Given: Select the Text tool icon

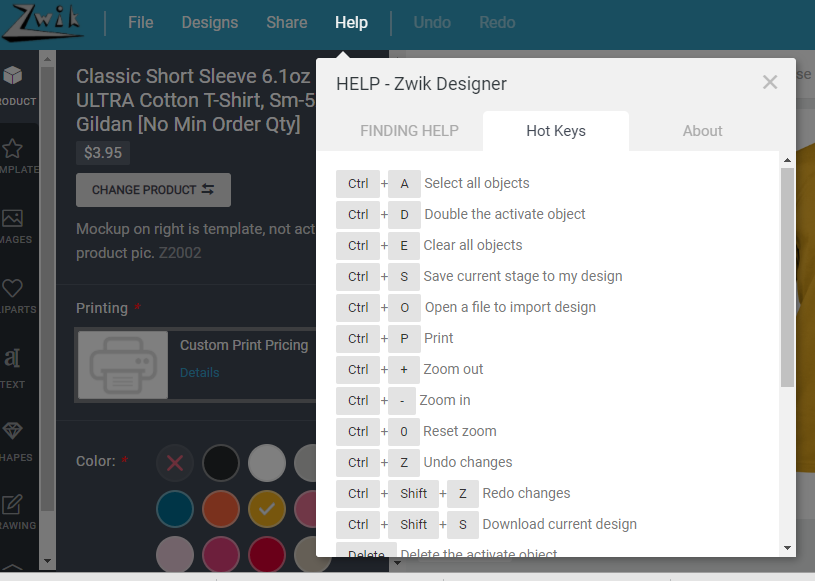Looking at the screenshot, I should tap(12, 358).
